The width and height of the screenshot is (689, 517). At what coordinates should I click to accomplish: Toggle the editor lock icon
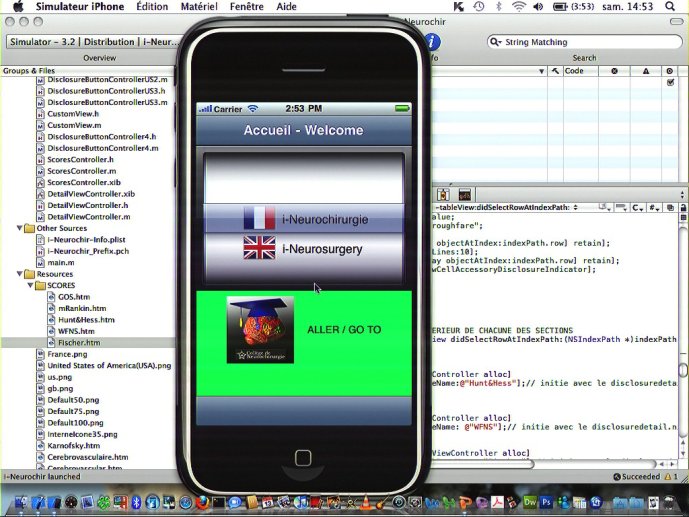coord(683,207)
